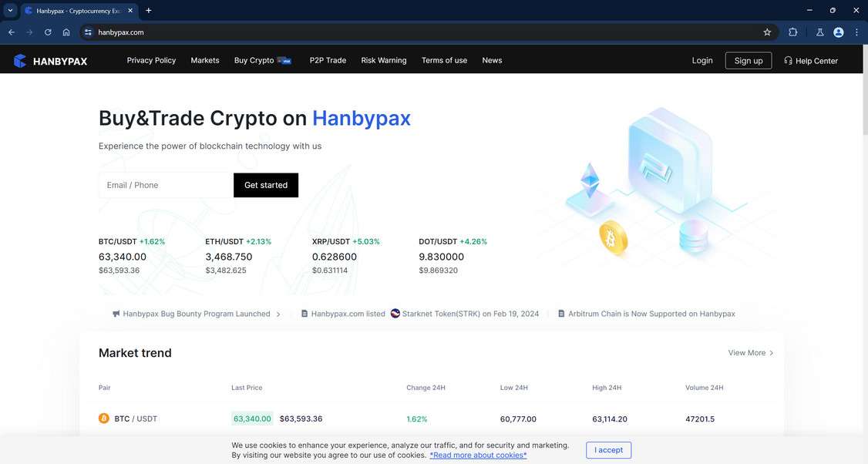This screenshot has width=868, height=464.
Task: Open the Hanbypax Bug Bounty Program announcement
Action: pos(197,314)
